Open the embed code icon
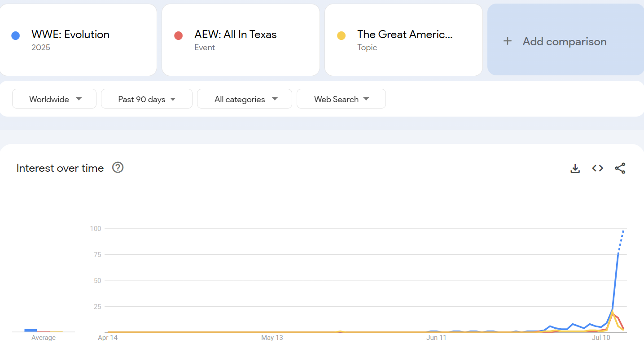Viewport: 644px width, 348px height. click(597, 169)
